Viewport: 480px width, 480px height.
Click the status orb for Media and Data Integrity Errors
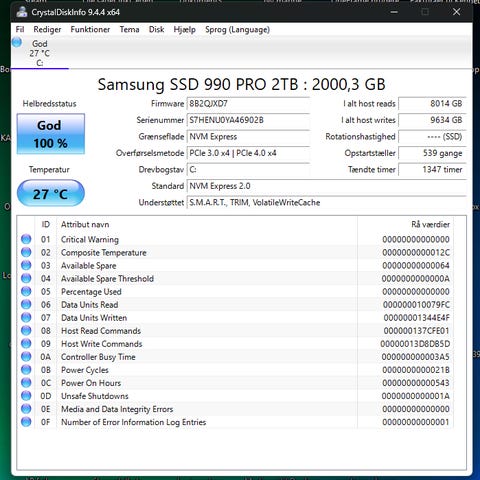(x=26, y=409)
